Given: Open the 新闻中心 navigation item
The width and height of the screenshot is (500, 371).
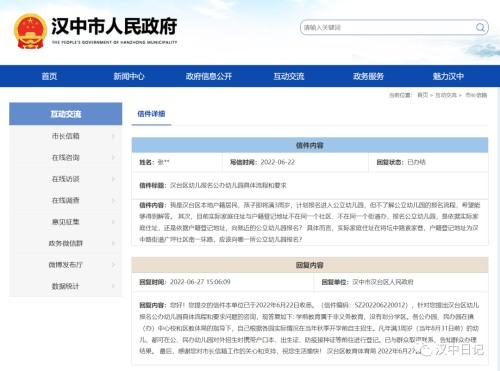Looking at the screenshot, I should pyautogui.click(x=129, y=76).
